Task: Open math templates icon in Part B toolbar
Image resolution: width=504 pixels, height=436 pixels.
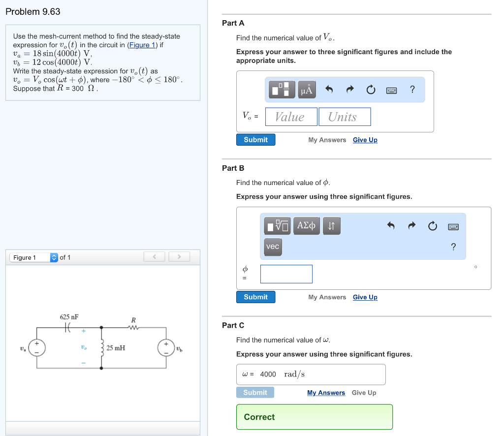Action: pos(278,225)
